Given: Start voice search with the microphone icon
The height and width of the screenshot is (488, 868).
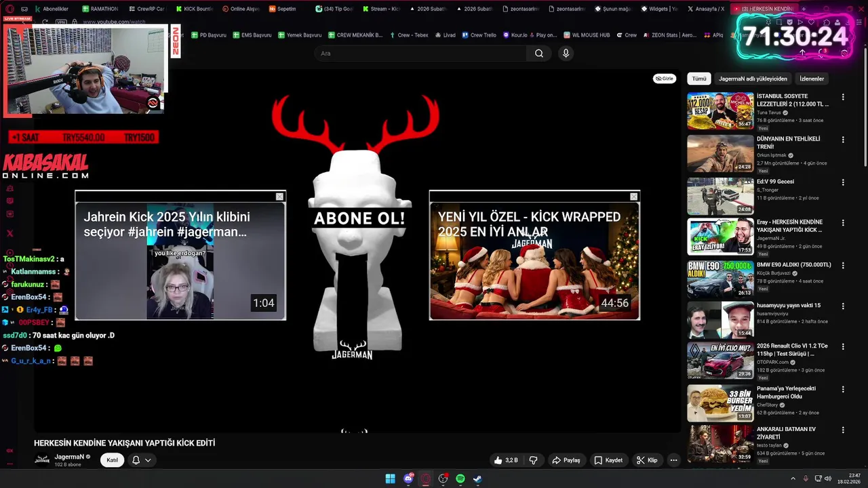Looking at the screenshot, I should click(x=566, y=54).
